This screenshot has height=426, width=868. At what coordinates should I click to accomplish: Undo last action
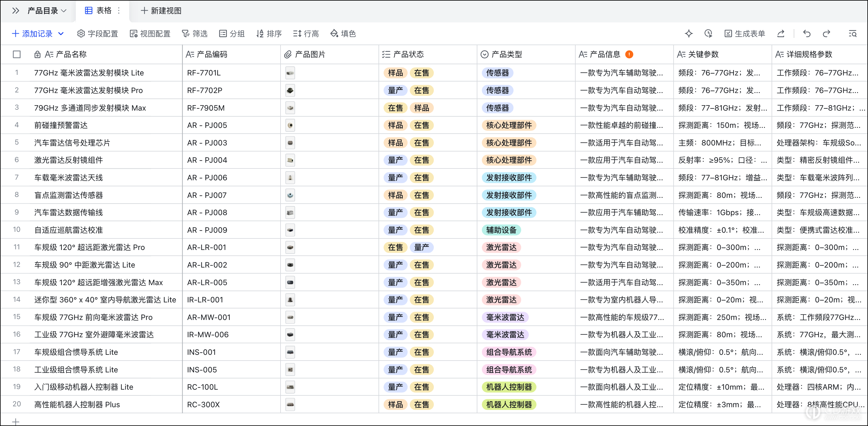(807, 34)
